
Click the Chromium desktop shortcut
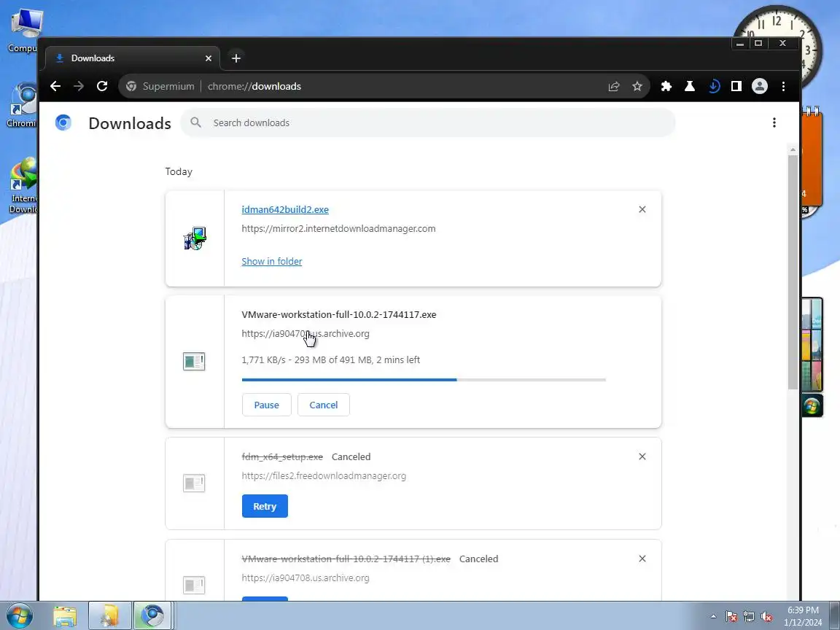[23, 106]
